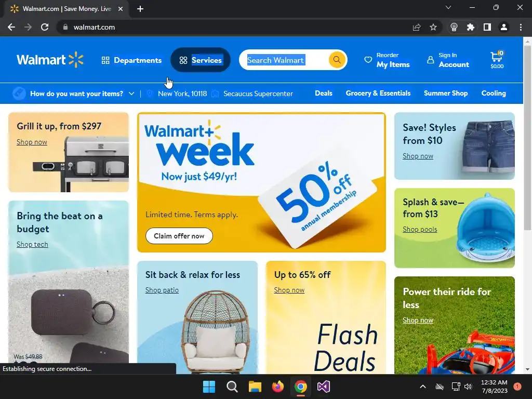
Task: Click the Search Walmart input field
Action: click(283, 60)
